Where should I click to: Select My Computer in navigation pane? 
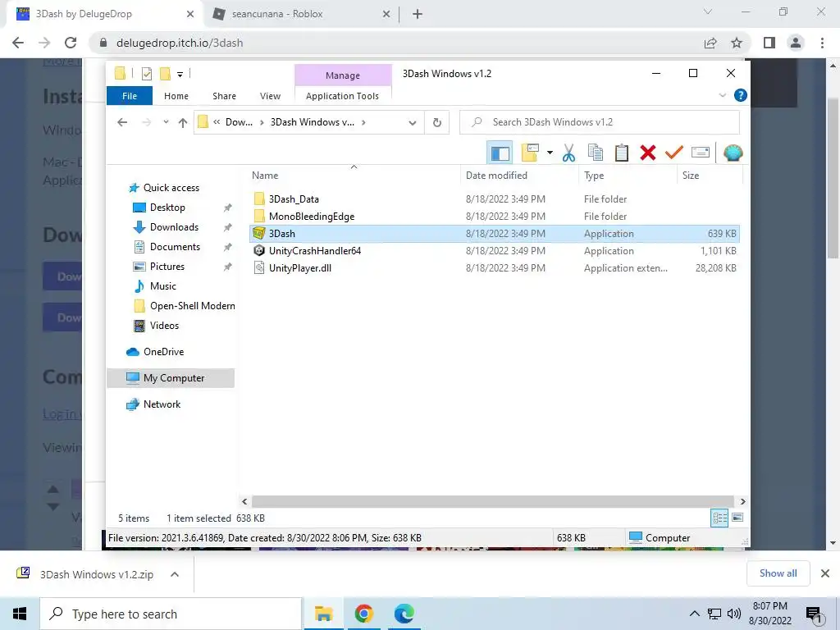tap(171, 377)
